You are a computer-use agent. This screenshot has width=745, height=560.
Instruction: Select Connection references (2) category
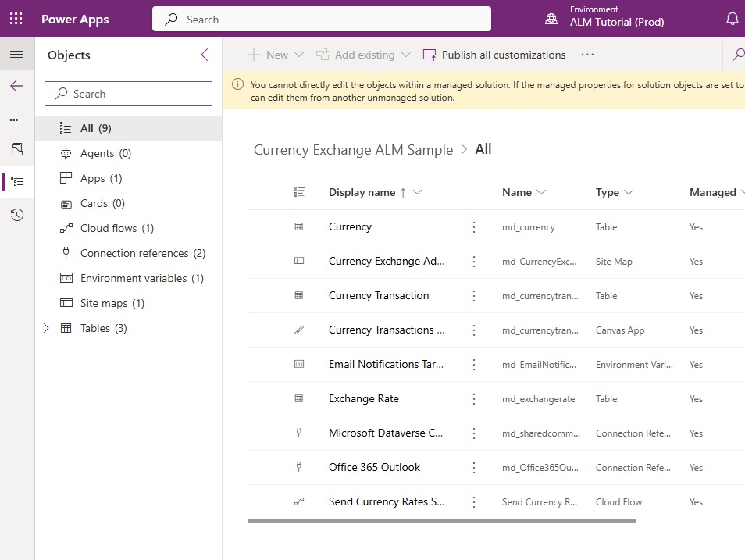pos(128,253)
